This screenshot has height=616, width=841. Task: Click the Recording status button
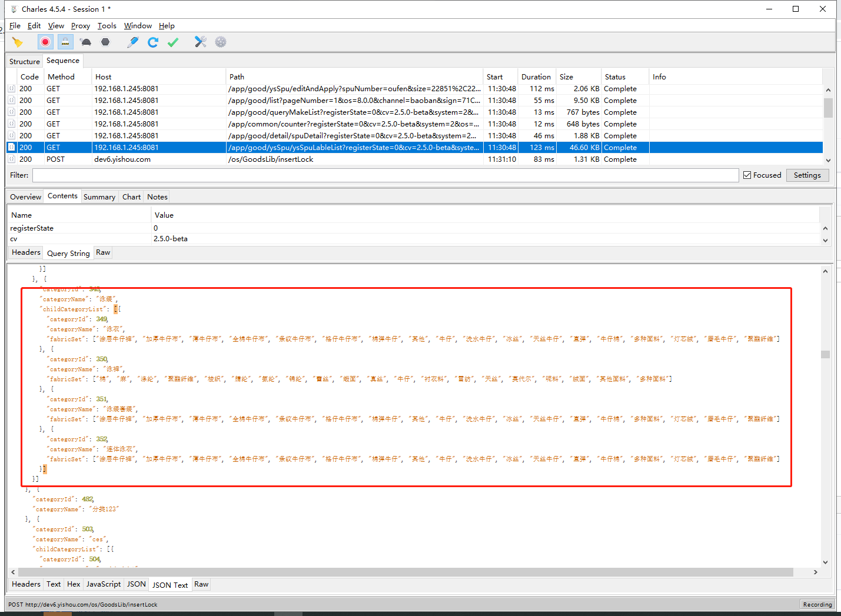point(817,604)
